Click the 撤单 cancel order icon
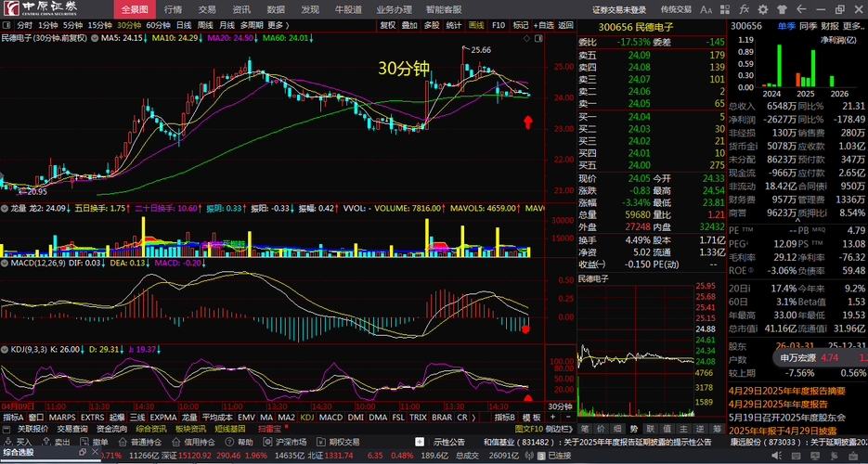Image resolution: width=868 pixels, height=464 pixels. pyautogui.click(x=84, y=442)
